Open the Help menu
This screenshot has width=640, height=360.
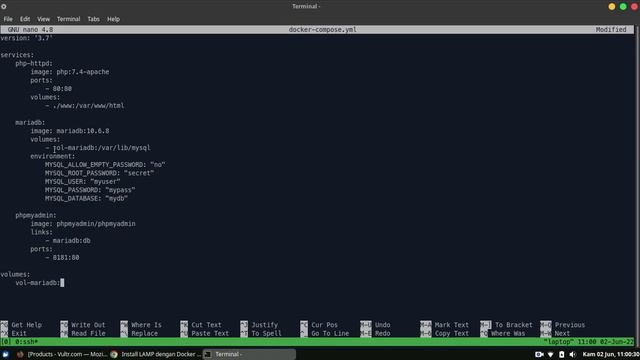coord(113,19)
